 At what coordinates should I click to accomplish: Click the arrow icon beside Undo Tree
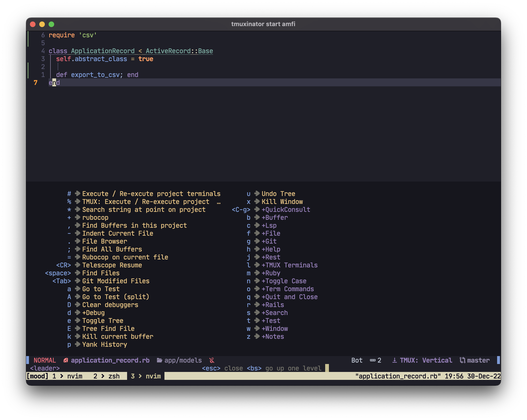click(x=257, y=194)
